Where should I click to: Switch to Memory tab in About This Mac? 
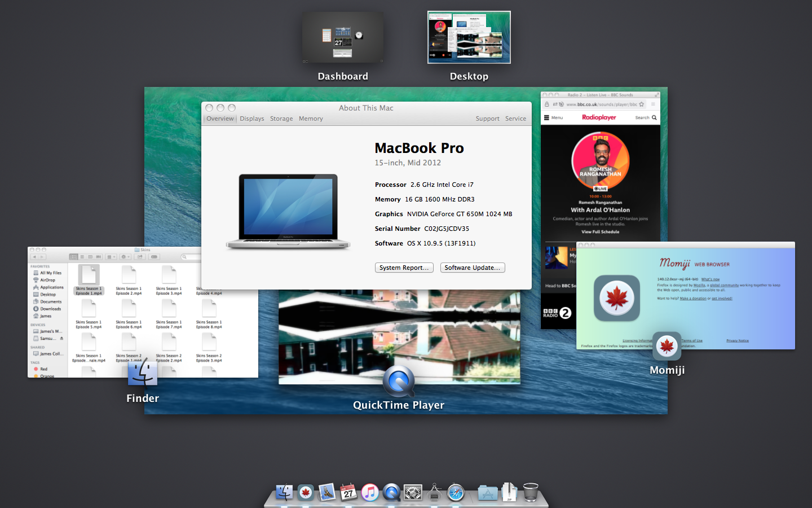311,119
